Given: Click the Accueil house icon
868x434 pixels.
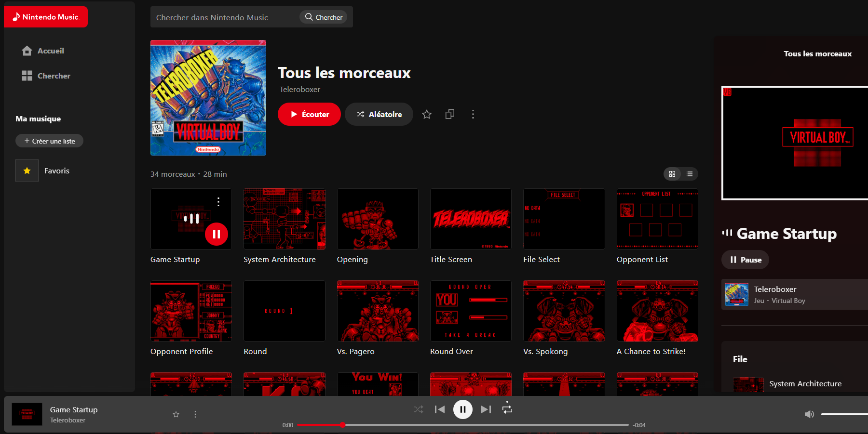Looking at the screenshot, I should [27, 51].
